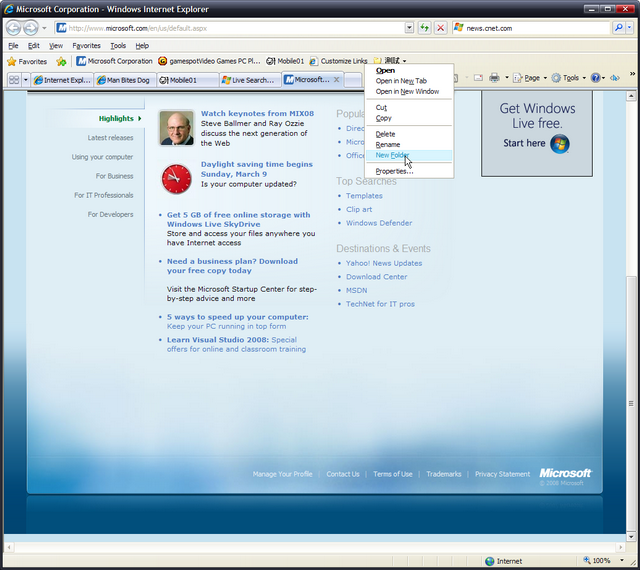This screenshot has width=640, height=570.
Task: Open Windows Defender top search link
Action: [x=379, y=223]
